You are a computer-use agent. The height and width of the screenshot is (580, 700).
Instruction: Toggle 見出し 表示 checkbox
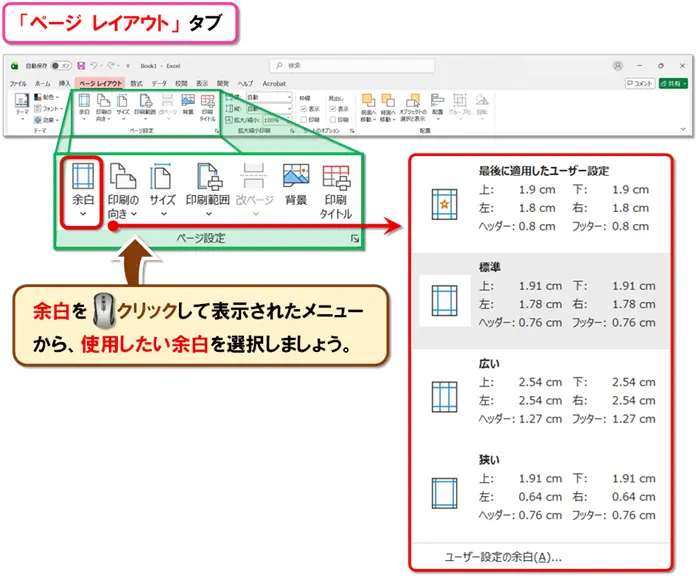point(333,109)
